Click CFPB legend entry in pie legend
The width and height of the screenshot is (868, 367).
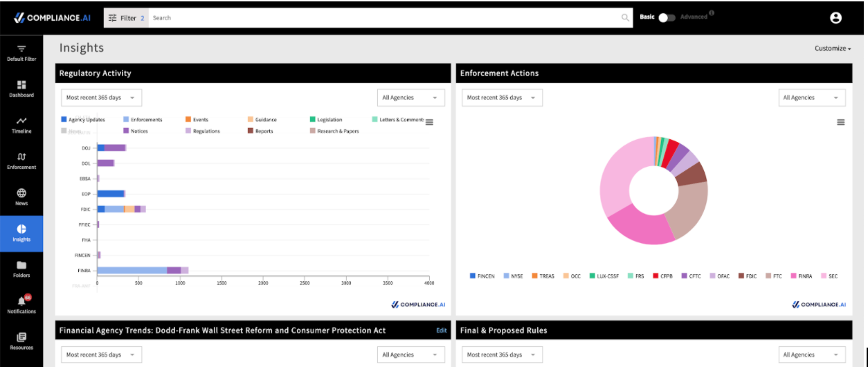click(x=664, y=276)
